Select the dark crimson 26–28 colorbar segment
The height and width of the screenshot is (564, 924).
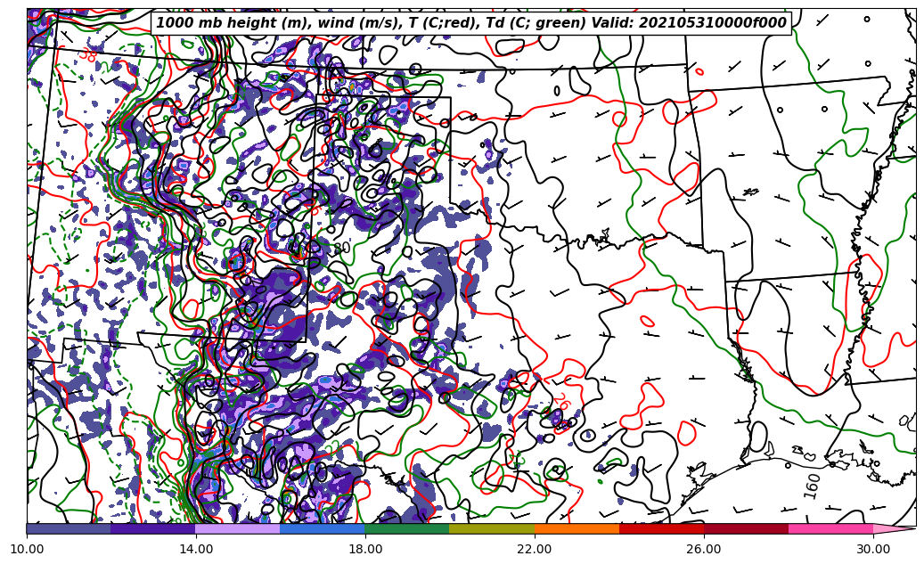point(746,528)
